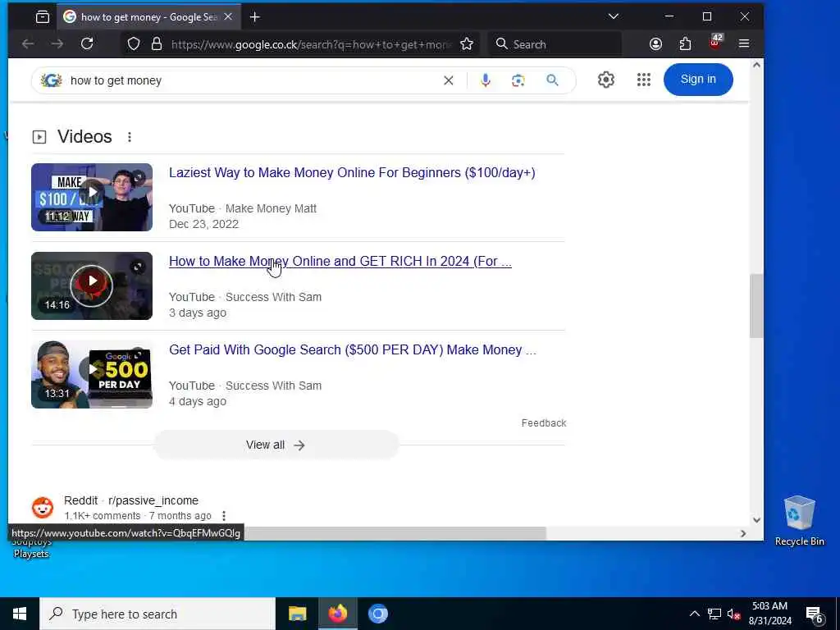Click the vertical scrollbar thumb
The height and width of the screenshot is (630, 840).
click(756, 306)
